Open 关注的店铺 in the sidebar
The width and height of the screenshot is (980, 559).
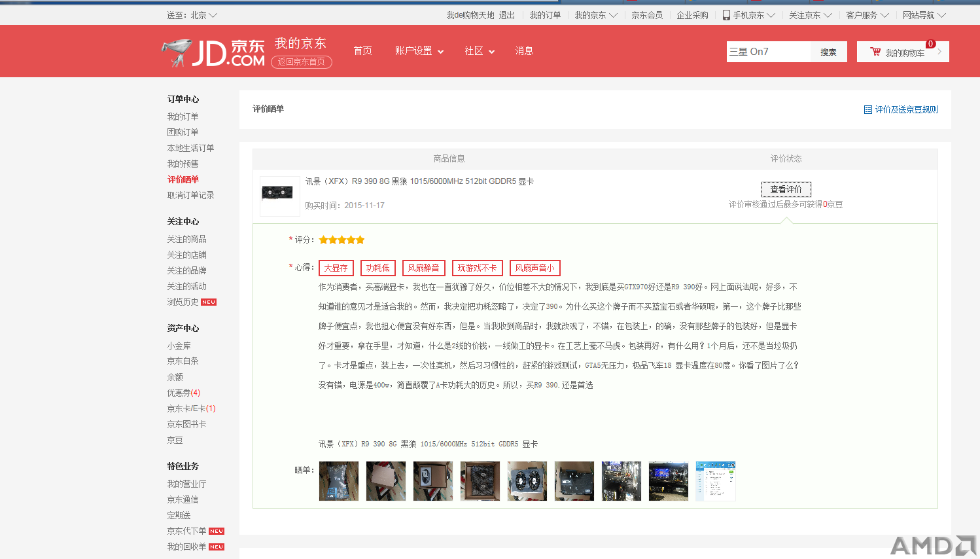click(x=186, y=255)
